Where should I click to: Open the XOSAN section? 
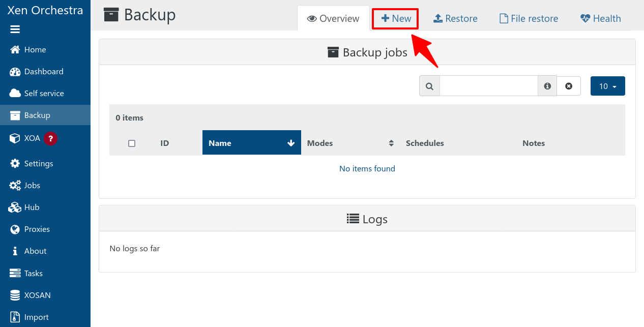click(37, 295)
